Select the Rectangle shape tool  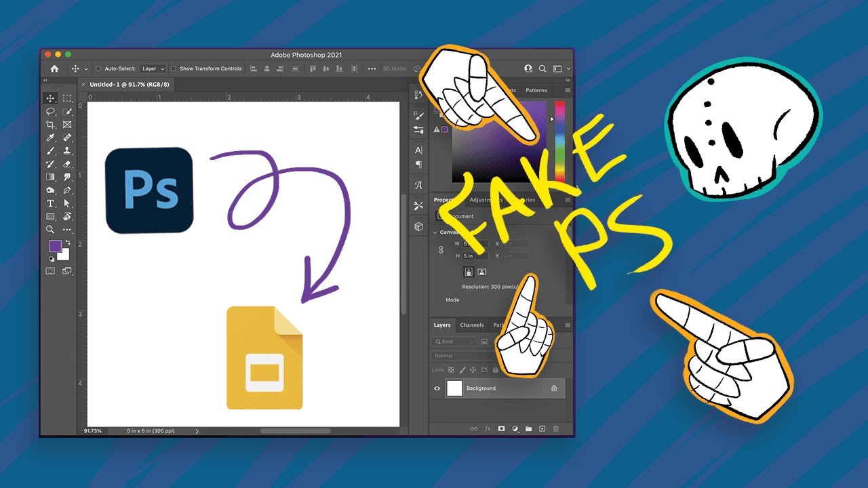coord(50,216)
